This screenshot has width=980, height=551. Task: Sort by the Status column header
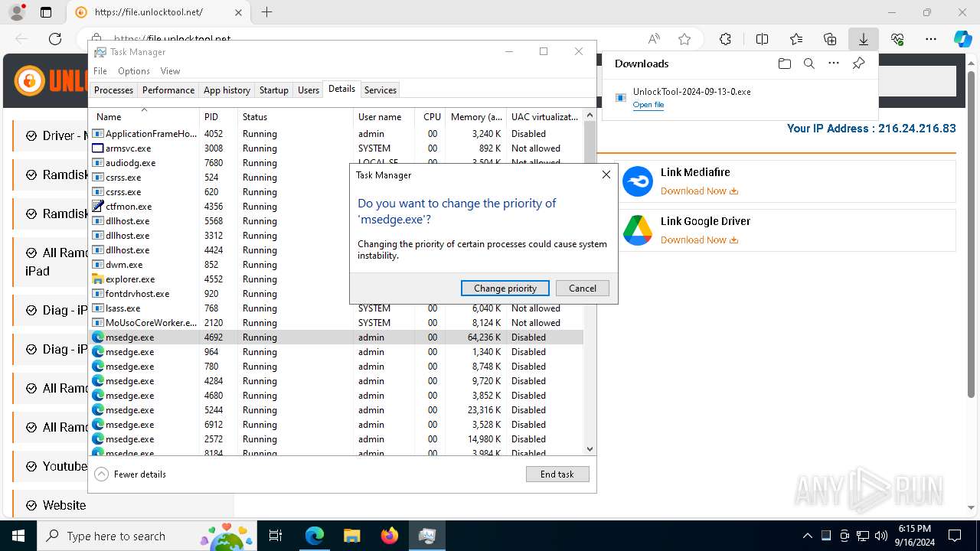coord(296,117)
